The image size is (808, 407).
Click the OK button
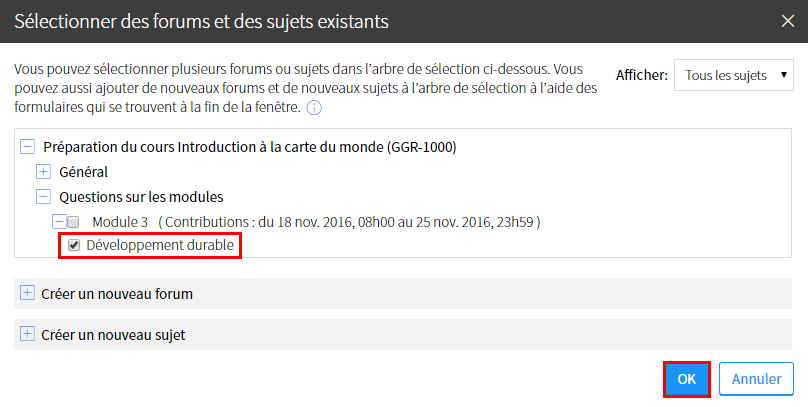[x=686, y=379]
